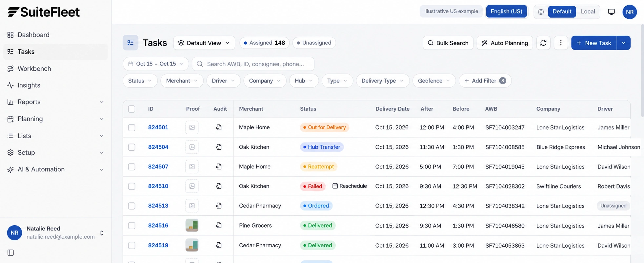Click the SuiteFleet logo

click(x=44, y=12)
